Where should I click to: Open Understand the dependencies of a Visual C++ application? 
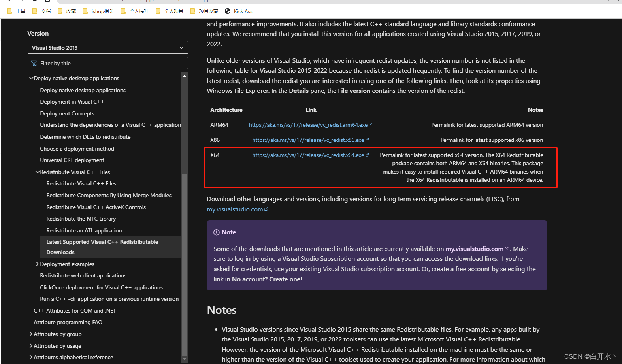[110, 125]
